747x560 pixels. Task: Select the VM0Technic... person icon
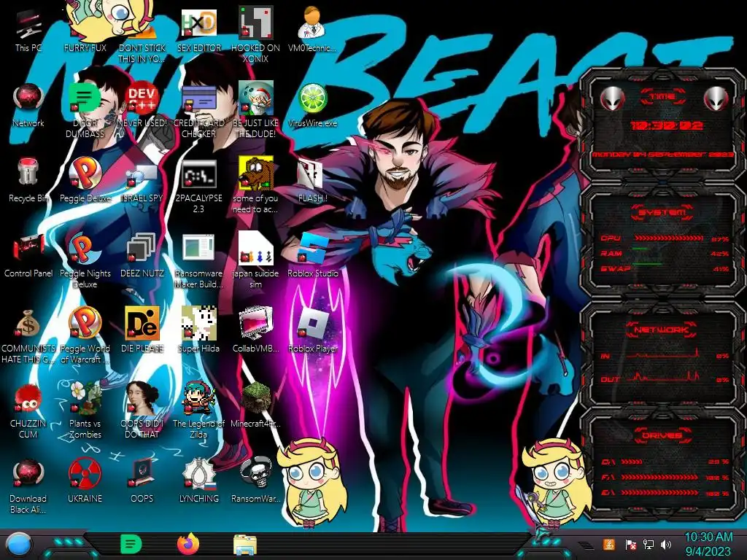(311, 29)
